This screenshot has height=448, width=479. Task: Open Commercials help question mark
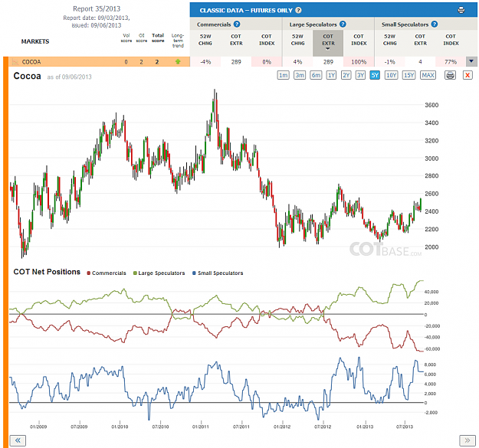point(237,24)
